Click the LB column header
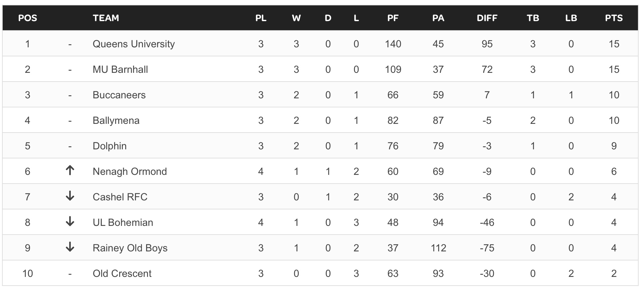644x292 pixels. 571,18
